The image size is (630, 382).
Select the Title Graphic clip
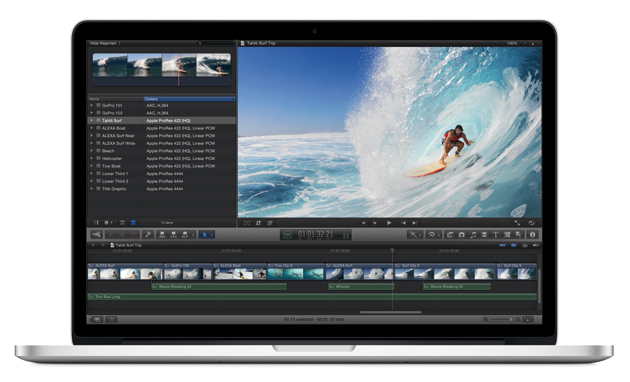coord(162,189)
